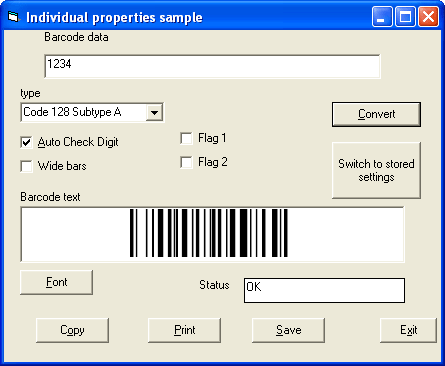
Task: Print the barcode using Print button
Action: point(184,330)
